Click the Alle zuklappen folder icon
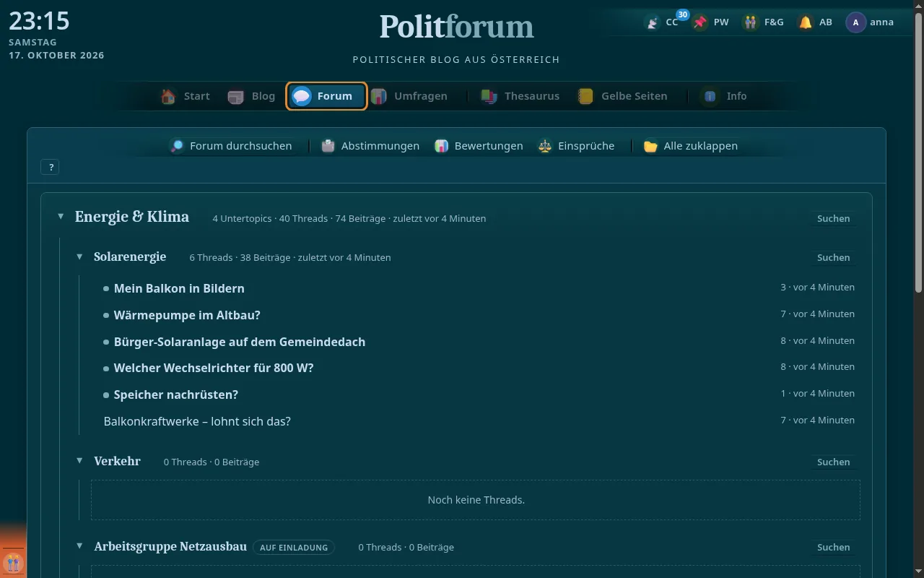 (x=650, y=146)
